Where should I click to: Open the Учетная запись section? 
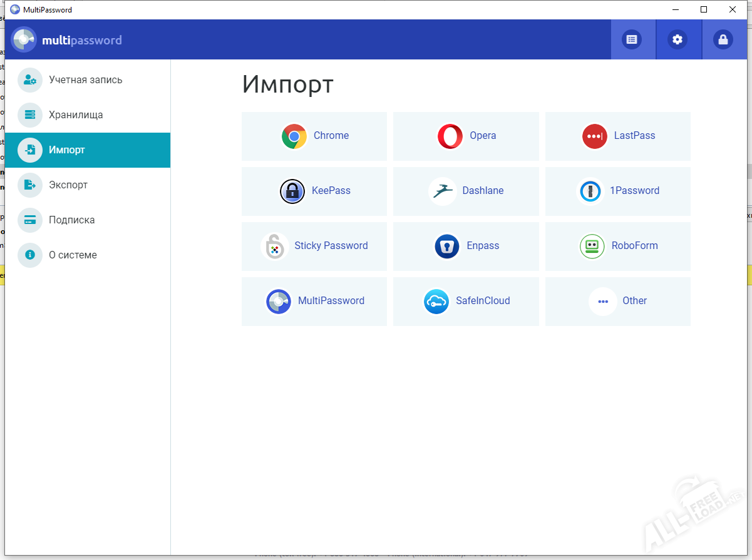[86, 80]
